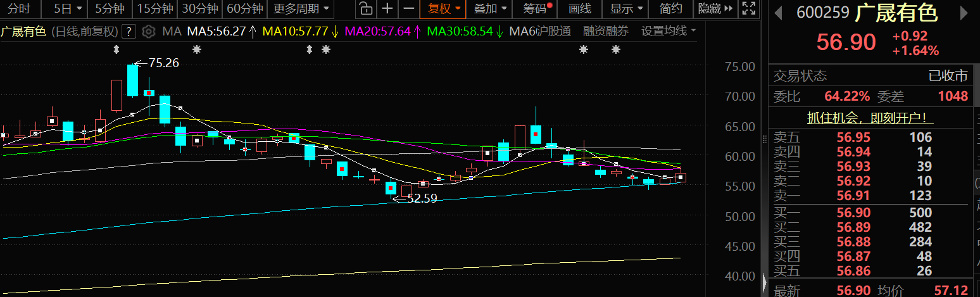Click the 画线 drawing tools button

[x=579, y=9]
